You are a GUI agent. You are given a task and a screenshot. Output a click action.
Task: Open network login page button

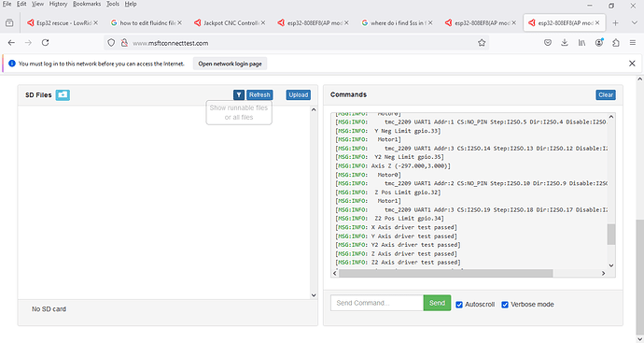(230, 64)
